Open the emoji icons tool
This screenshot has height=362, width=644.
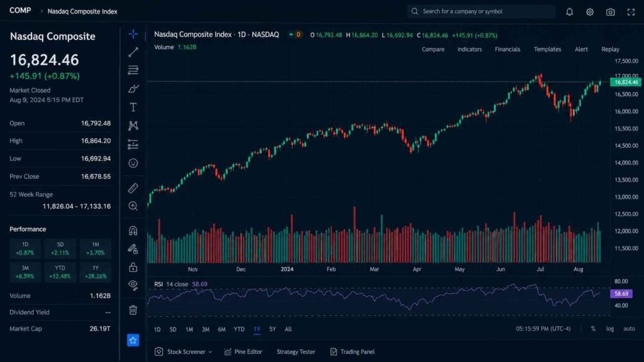pyautogui.click(x=133, y=163)
